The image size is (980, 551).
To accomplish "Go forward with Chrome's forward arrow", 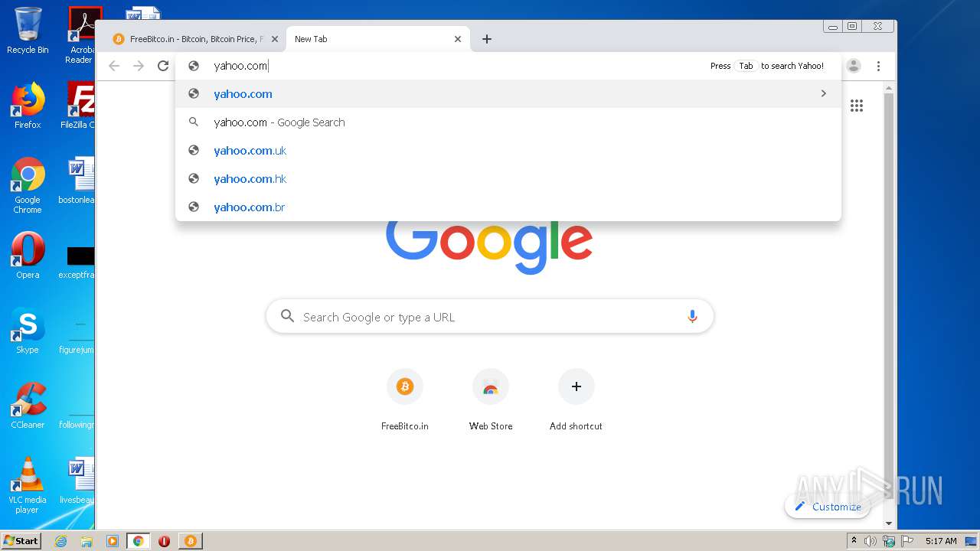I will [139, 66].
